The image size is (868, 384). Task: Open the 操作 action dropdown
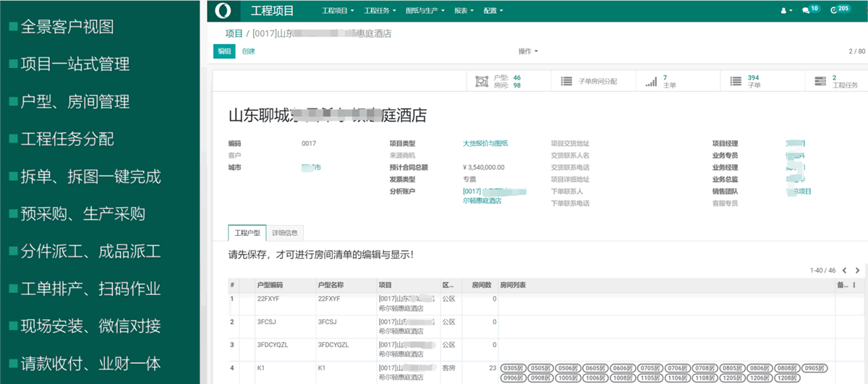pyautogui.click(x=527, y=51)
